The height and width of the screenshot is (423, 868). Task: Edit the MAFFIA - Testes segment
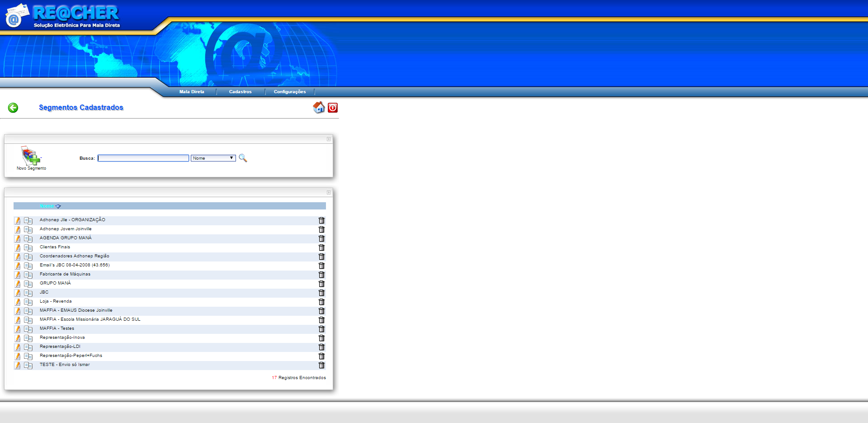click(x=18, y=329)
